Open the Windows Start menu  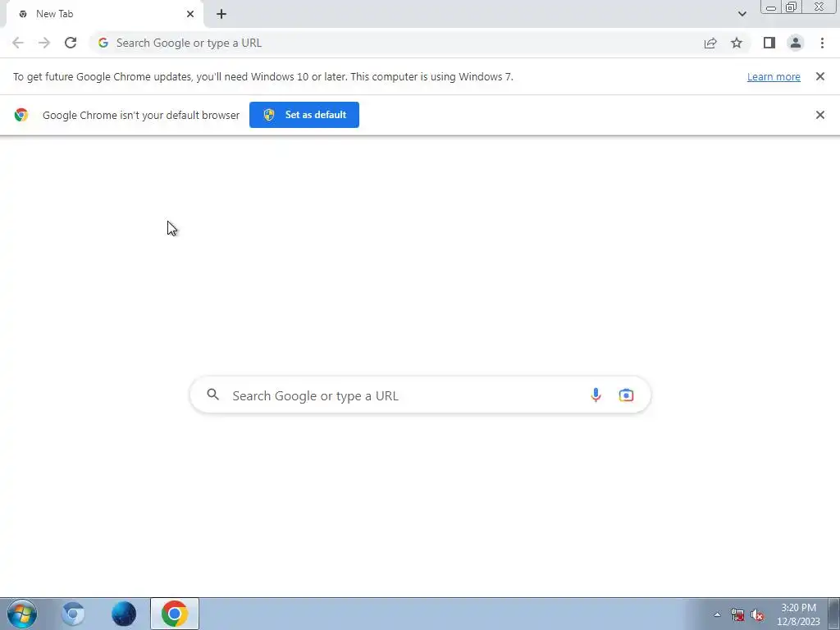click(22, 614)
